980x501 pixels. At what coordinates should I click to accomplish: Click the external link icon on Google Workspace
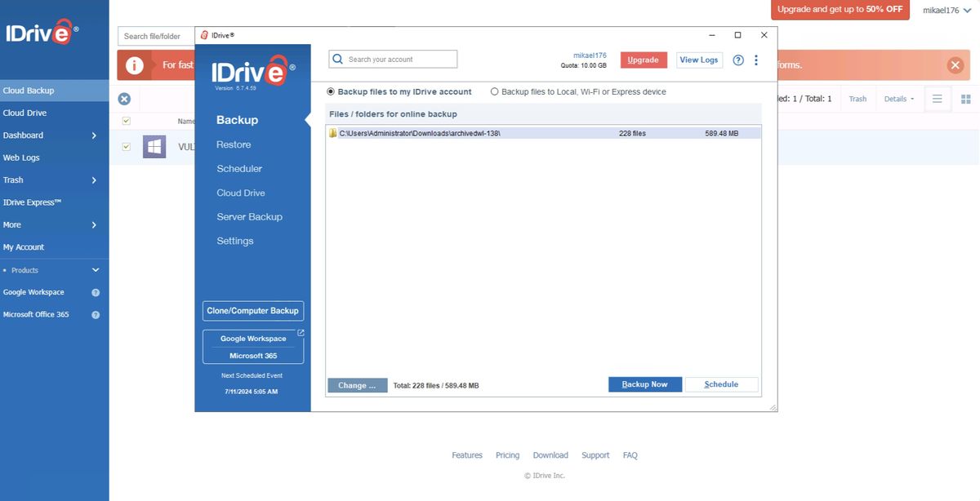pyautogui.click(x=300, y=333)
